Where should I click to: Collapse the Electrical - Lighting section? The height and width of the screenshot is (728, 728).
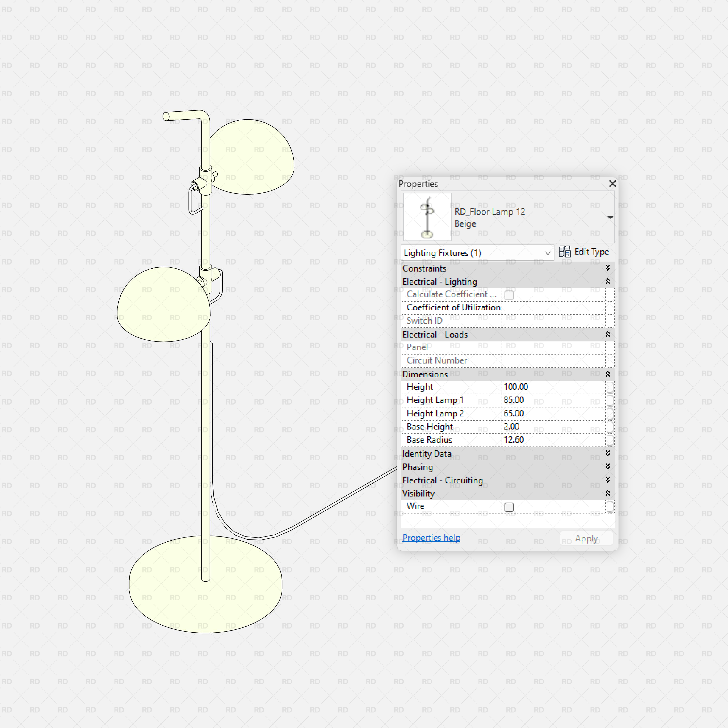click(x=607, y=281)
